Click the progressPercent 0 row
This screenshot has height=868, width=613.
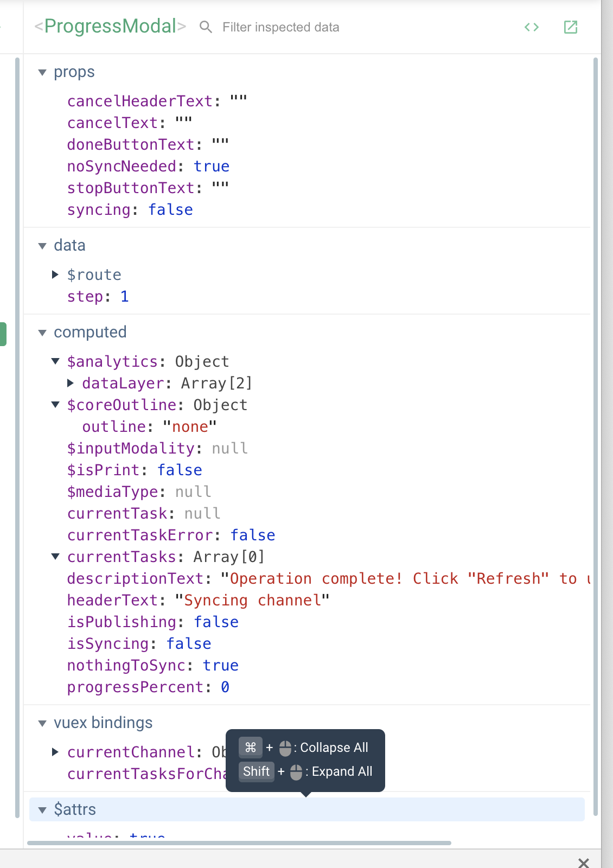click(149, 687)
